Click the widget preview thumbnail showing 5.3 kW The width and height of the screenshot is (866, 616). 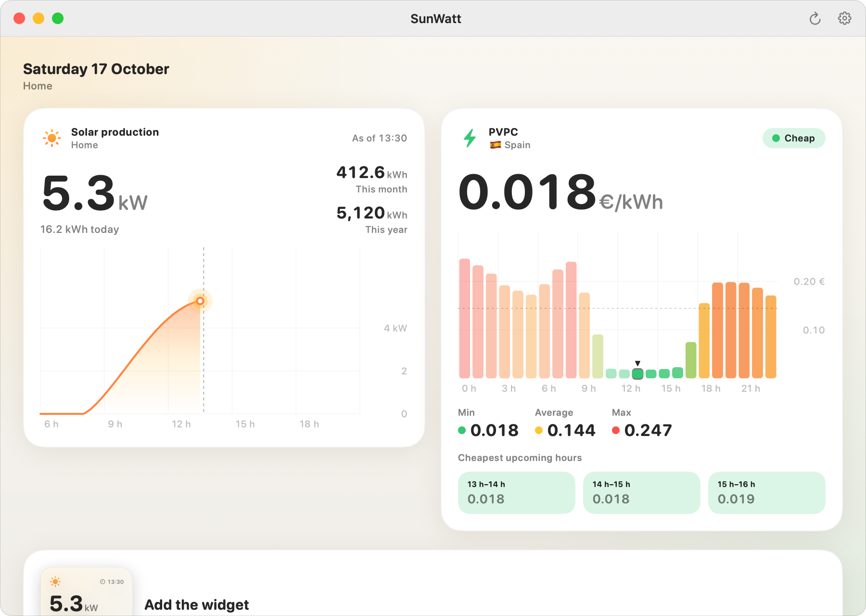[x=87, y=591]
